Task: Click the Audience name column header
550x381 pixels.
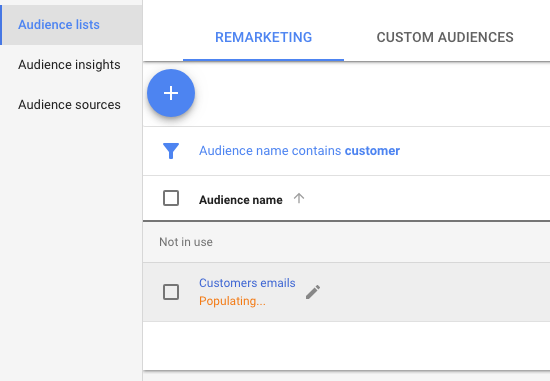Action: pos(241,200)
